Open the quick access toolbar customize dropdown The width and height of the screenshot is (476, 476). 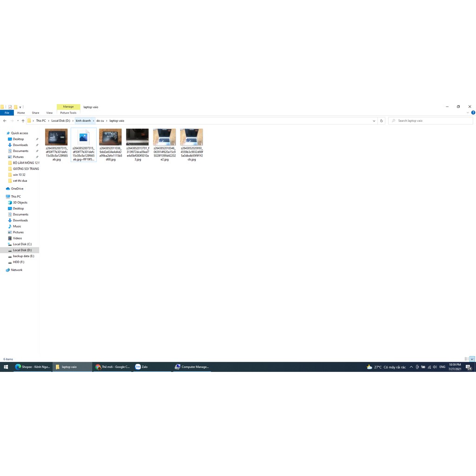[x=20, y=107]
